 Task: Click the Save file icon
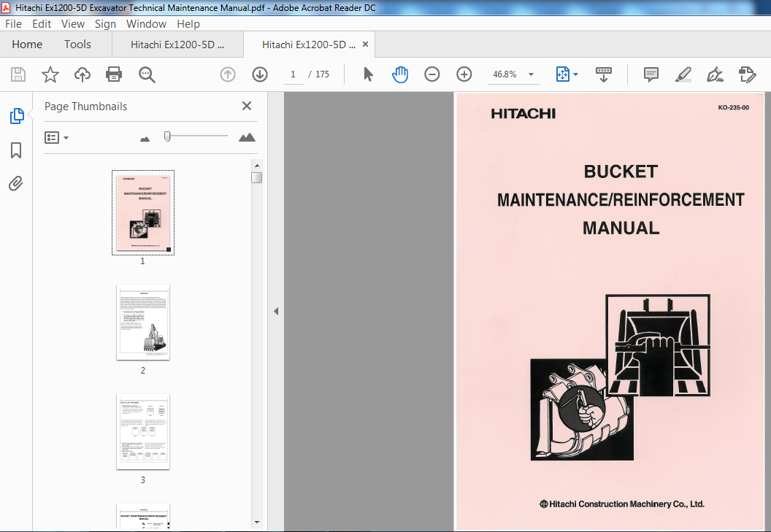tap(18, 74)
